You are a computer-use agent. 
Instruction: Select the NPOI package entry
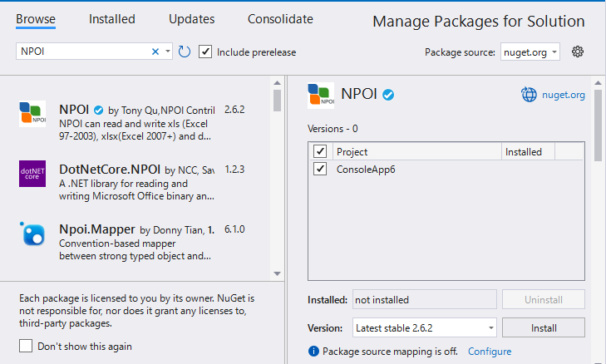pyautogui.click(x=135, y=121)
